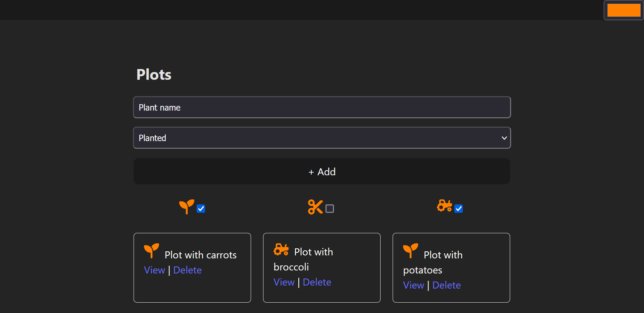
Task: Delete the carrots plot
Action: point(187,270)
